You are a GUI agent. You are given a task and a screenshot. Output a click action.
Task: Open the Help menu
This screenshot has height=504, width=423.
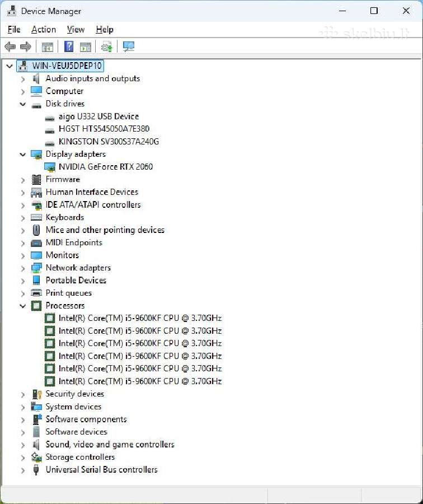point(105,30)
